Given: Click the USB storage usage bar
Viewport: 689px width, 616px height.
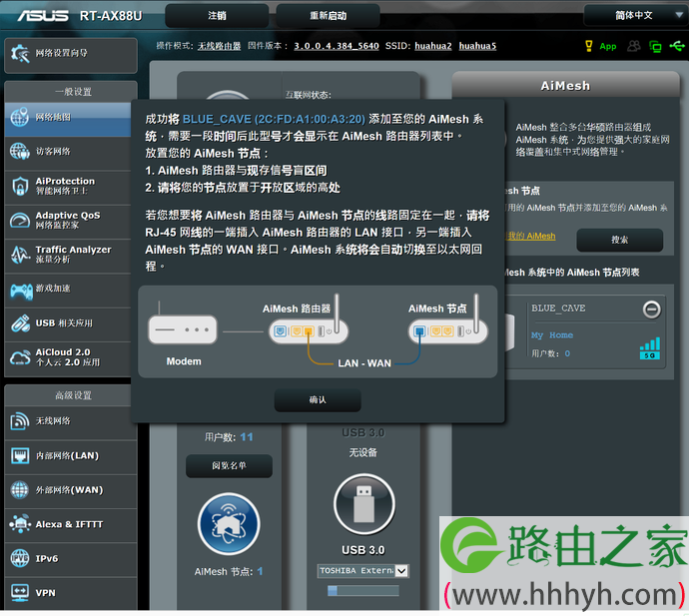Looking at the screenshot, I should click(363, 590).
